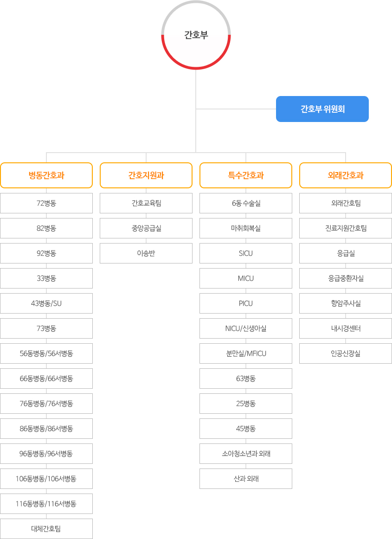392x539 pixels.
Task: Click the 72병동 box
Action: (46, 203)
